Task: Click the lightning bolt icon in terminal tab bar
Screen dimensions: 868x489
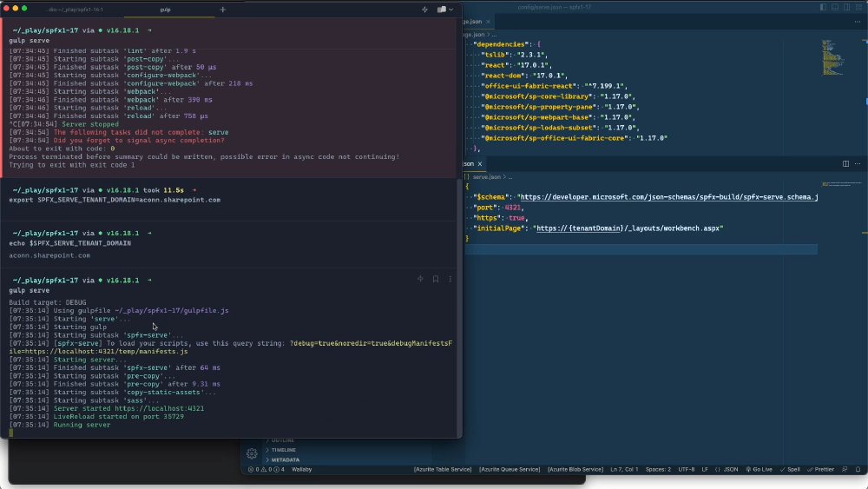Action: (424, 10)
